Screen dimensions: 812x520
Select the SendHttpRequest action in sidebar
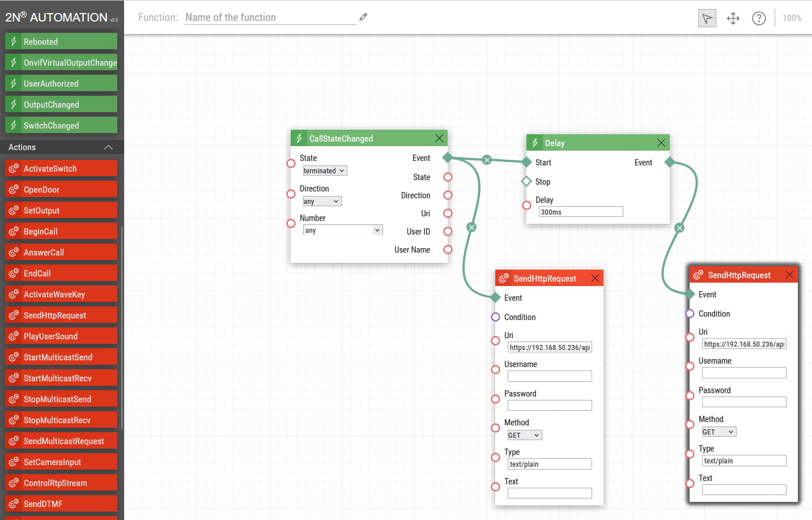pyautogui.click(x=61, y=315)
